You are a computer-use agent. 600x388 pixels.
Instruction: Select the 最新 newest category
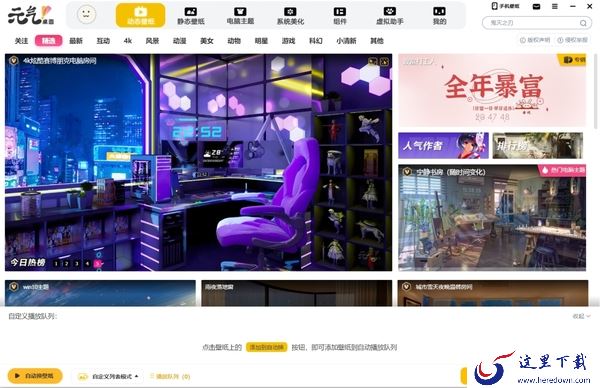tap(76, 41)
